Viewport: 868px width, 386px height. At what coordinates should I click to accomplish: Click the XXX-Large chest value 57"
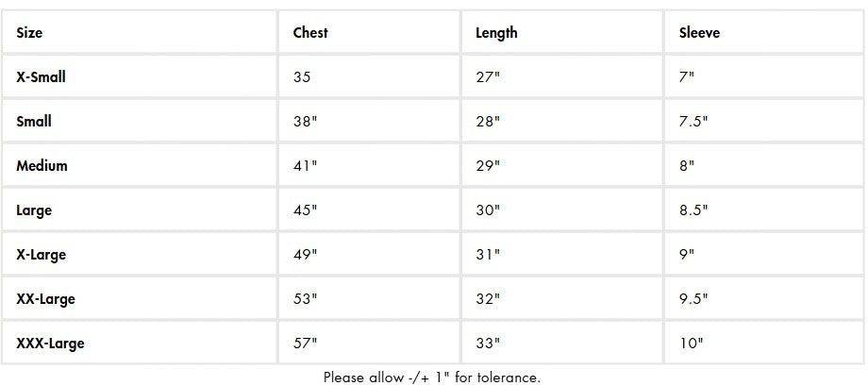pos(305,344)
